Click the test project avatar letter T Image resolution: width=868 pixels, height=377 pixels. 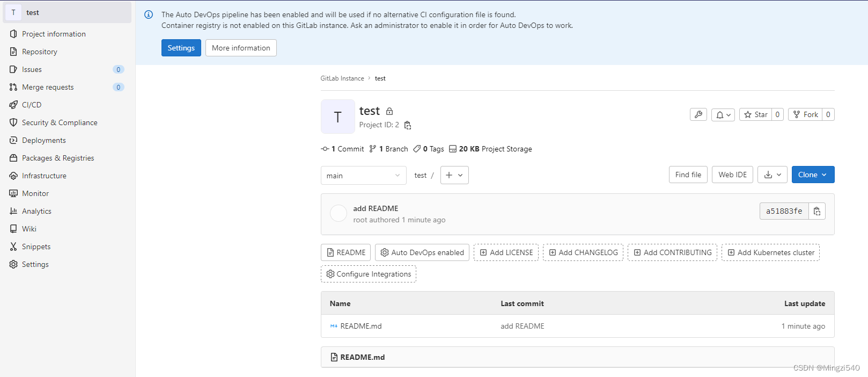(x=337, y=117)
